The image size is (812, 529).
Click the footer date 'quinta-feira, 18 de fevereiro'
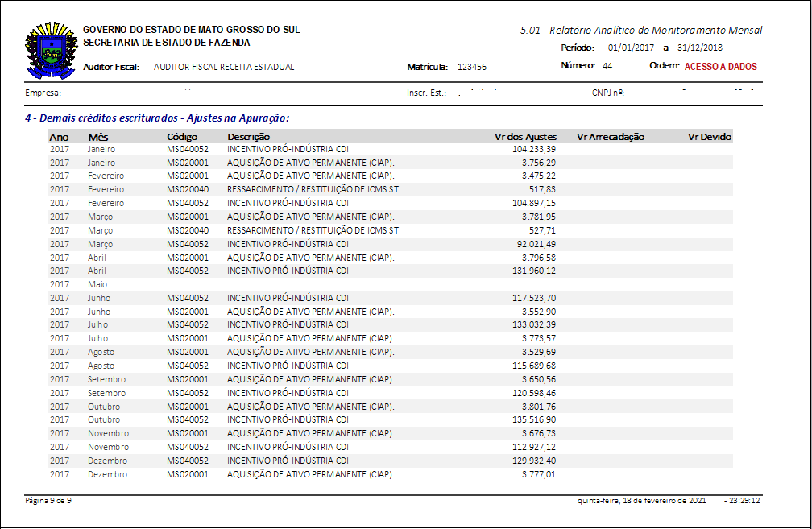641,501
